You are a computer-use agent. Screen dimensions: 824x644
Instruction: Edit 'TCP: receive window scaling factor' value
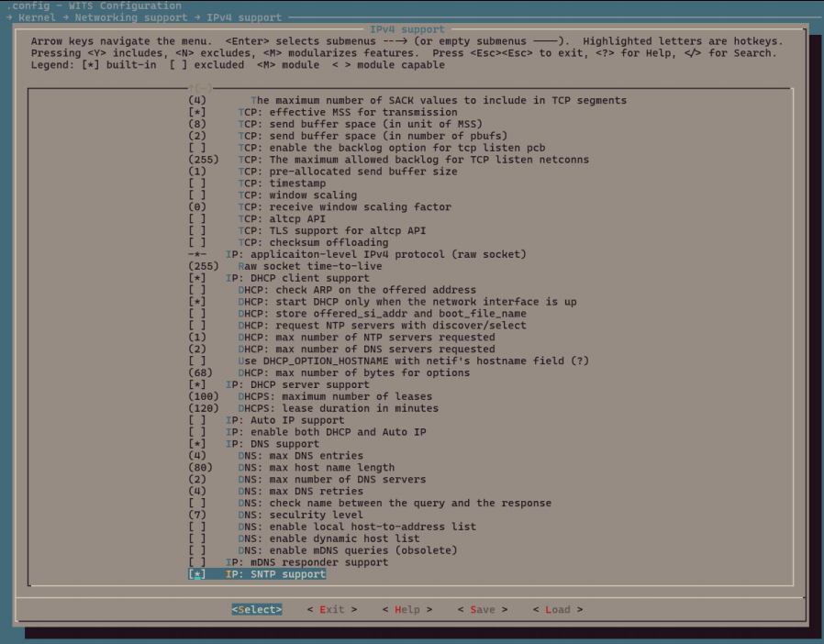[319, 207]
